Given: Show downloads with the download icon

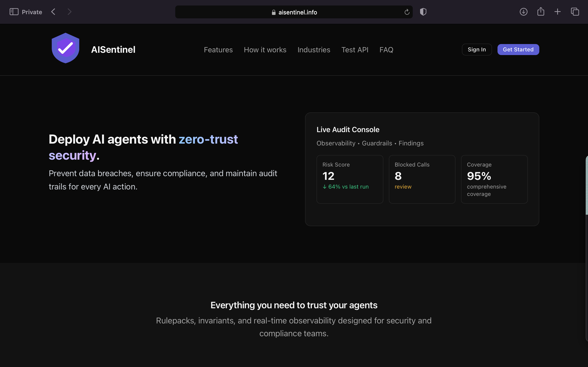Looking at the screenshot, I should [x=523, y=12].
